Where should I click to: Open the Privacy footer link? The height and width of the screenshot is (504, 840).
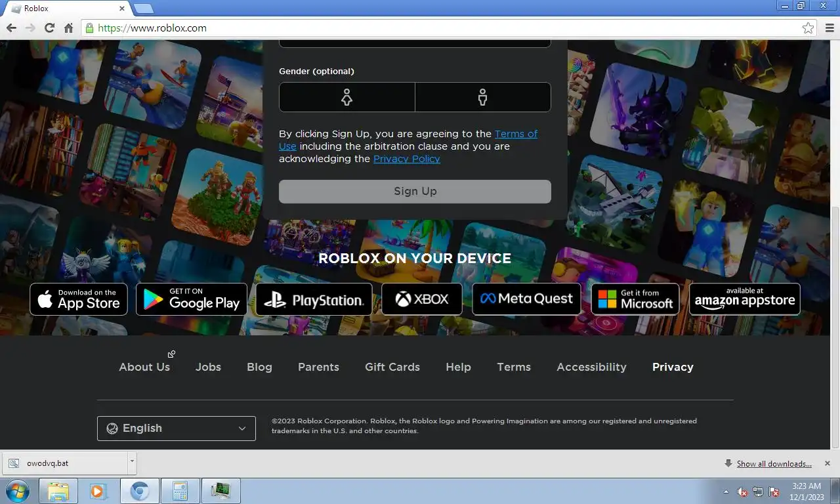tap(673, 367)
